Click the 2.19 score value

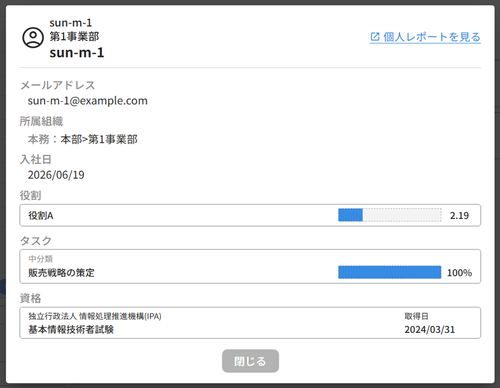[459, 216]
